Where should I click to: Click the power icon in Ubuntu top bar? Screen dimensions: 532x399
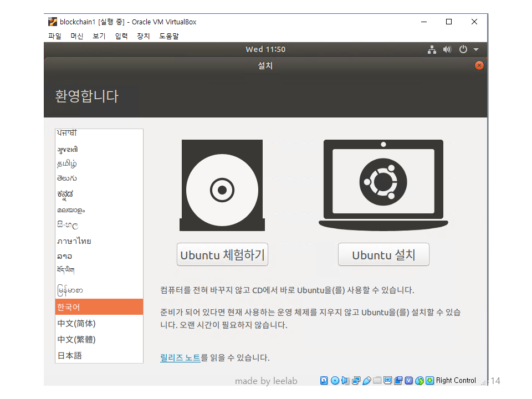click(463, 49)
